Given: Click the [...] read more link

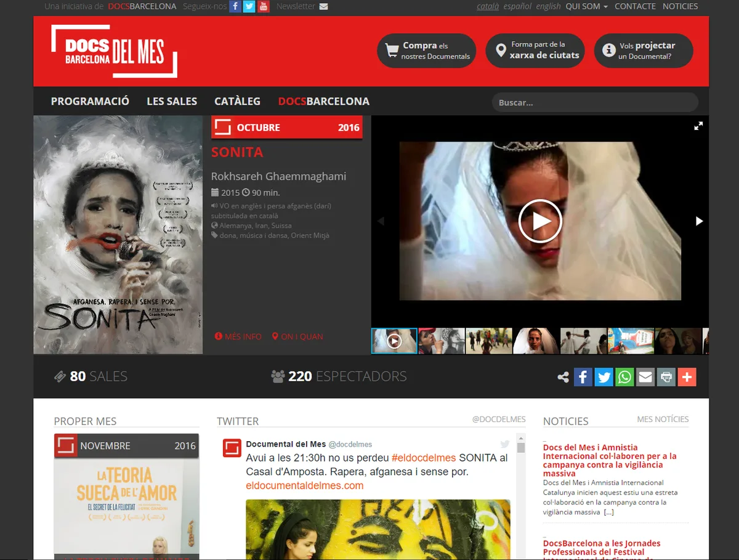Looking at the screenshot, I should pyautogui.click(x=608, y=512).
